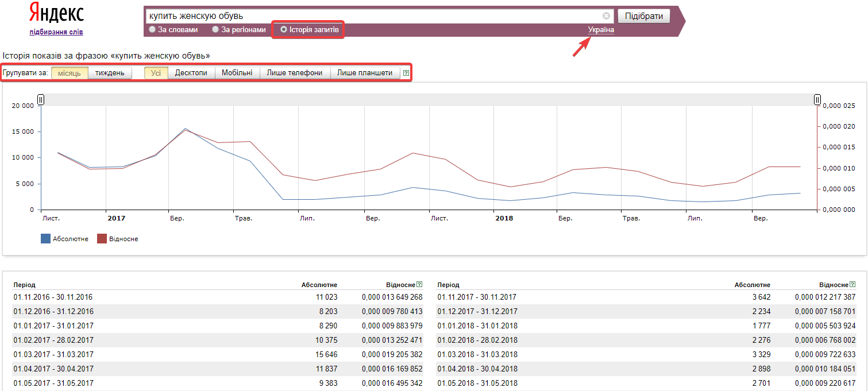868x391 pixels.
Task: Select the За словами radio option
Action: click(173, 29)
